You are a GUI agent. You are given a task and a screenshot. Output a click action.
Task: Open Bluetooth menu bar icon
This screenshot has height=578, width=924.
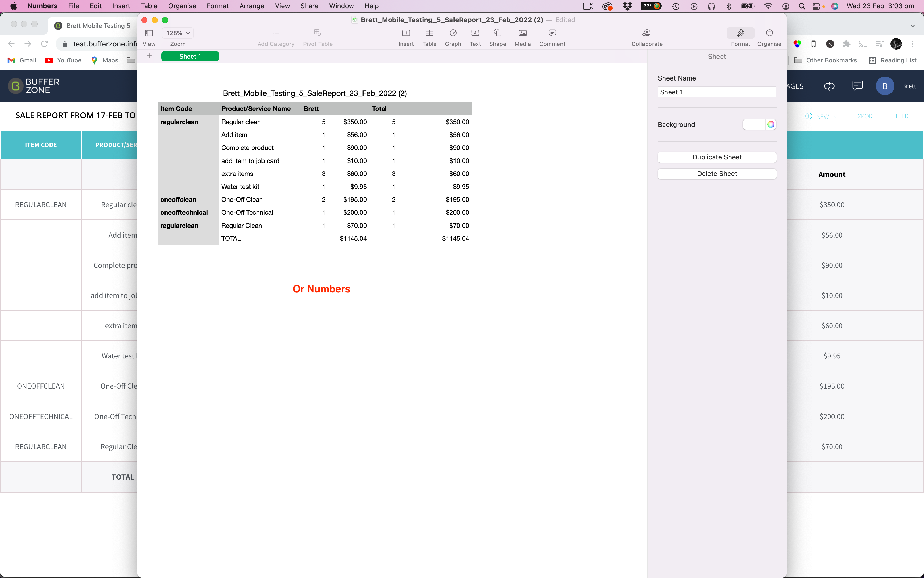pyautogui.click(x=729, y=6)
